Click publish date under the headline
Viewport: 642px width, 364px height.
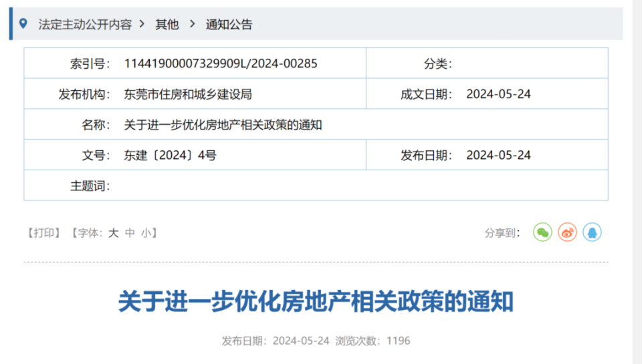click(276, 341)
